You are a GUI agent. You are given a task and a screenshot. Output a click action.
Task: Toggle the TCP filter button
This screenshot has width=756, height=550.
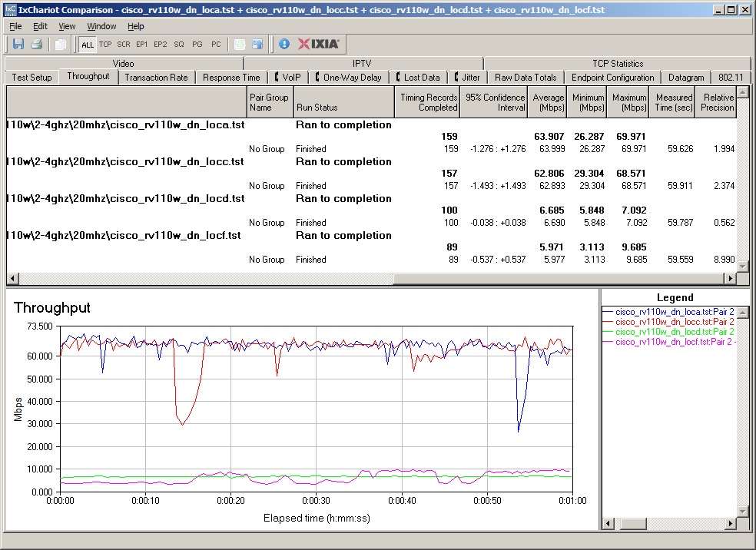coord(105,45)
